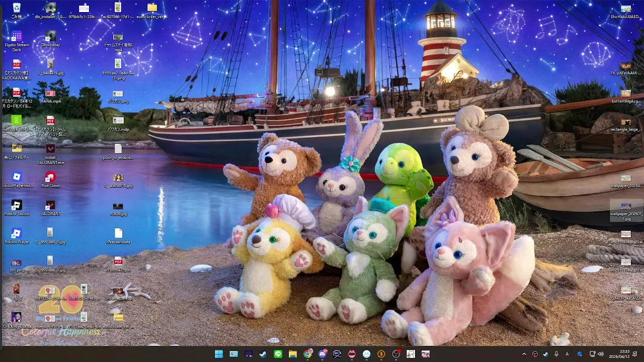The height and width of the screenshot is (362, 644).
Task: Open LINE from the taskbar
Action: tap(278, 354)
